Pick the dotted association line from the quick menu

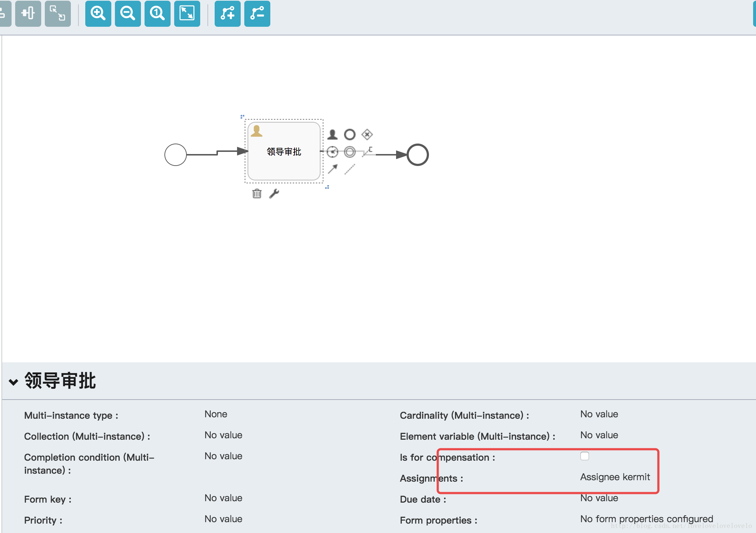(349, 169)
